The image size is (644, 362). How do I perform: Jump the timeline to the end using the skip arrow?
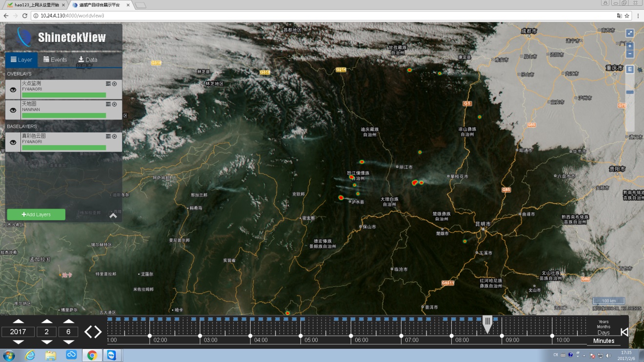point(624,332)
